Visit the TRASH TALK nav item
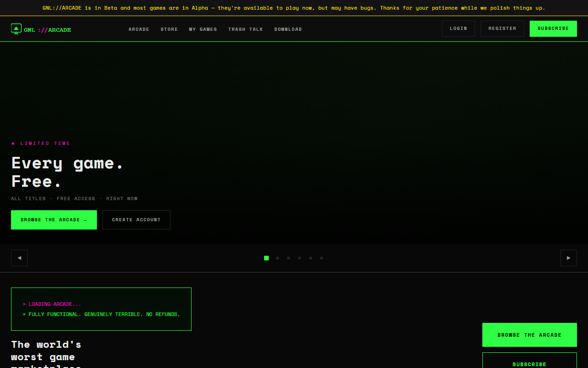The width and height of the screenshot is (588, 368). (246, 29)
